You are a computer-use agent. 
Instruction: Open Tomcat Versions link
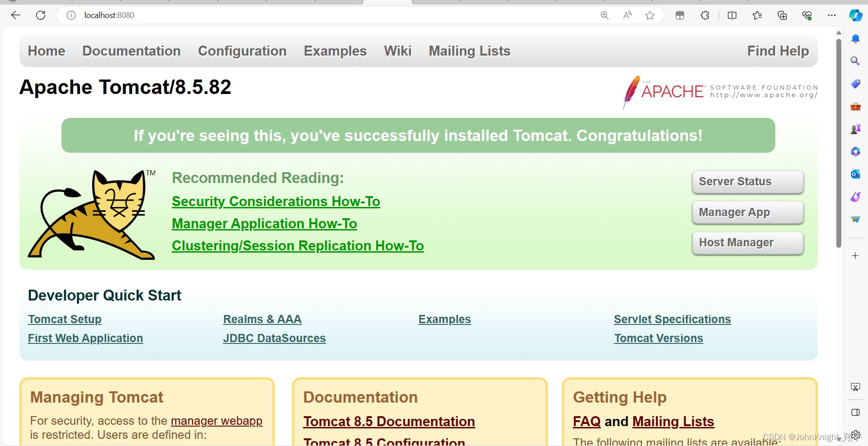(x=659, y=338)
